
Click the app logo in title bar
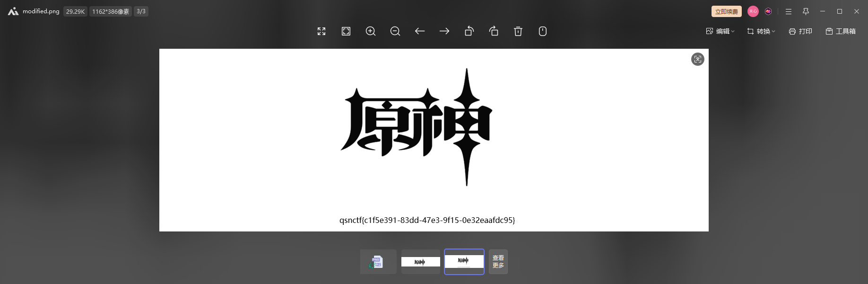13,11
